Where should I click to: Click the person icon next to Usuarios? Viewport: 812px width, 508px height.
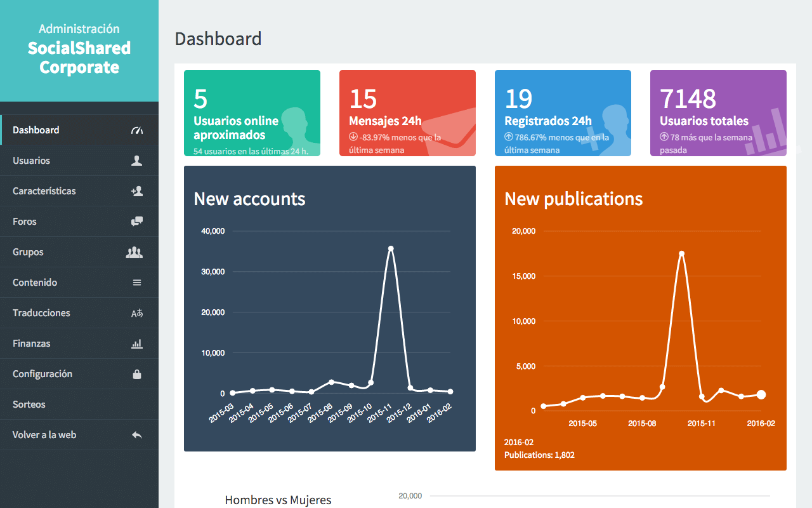coord(136,161)
